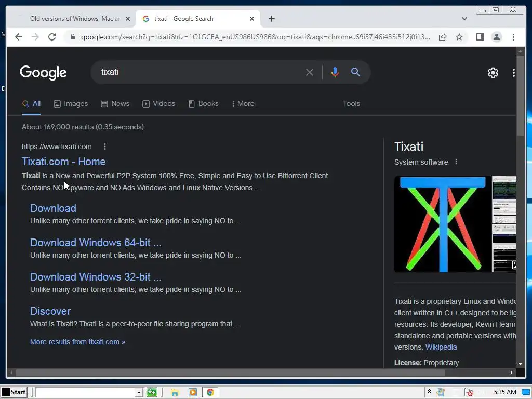Click the scroll up arrow
The height and width of the screenshot is (399, 532).
520,51
